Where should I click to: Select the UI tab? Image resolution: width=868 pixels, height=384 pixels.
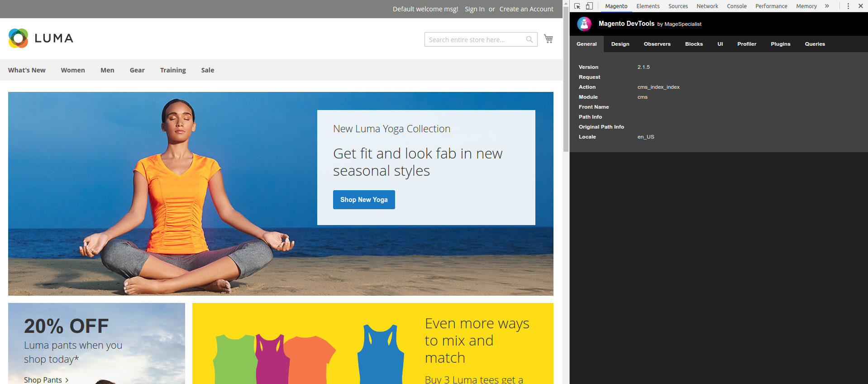coord(720,44)
